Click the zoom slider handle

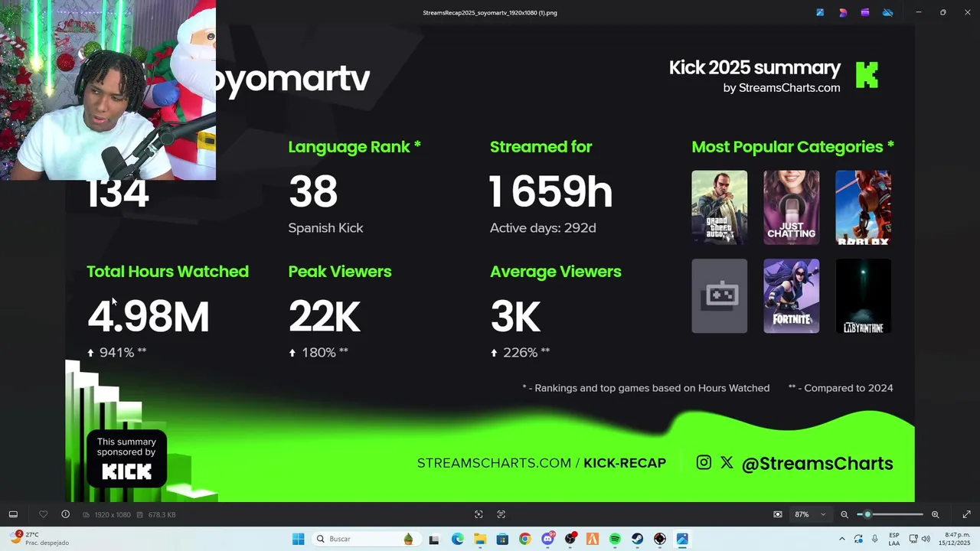[x=867, y=514]
